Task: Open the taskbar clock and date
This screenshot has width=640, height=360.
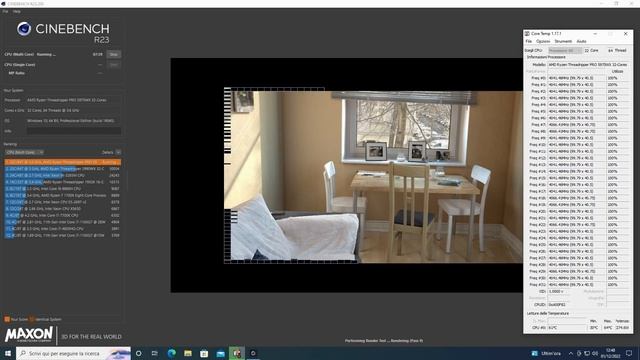Action: [x=611, y=353]
